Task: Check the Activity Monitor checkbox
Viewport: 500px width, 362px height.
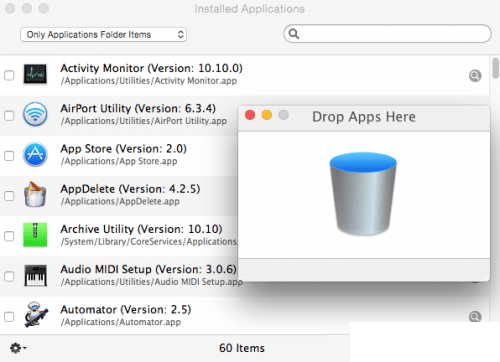Action: (x=9, y=75)
